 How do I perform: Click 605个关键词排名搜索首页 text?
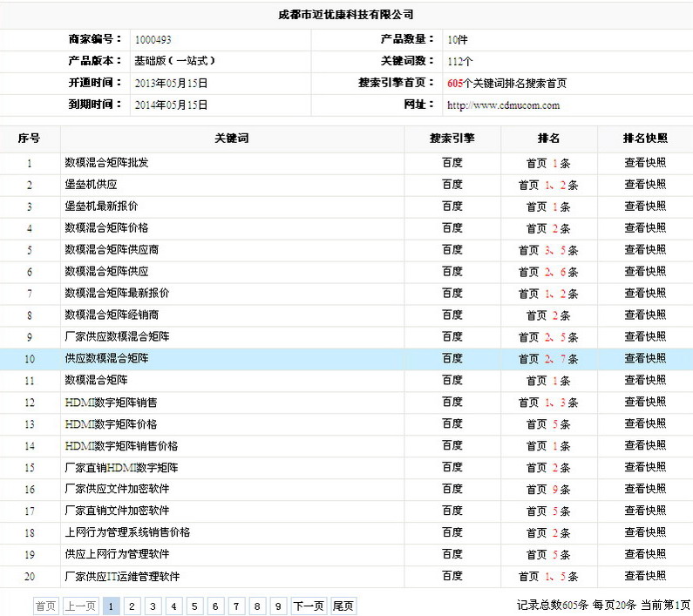pyautogui.click(x=506, y=83)
